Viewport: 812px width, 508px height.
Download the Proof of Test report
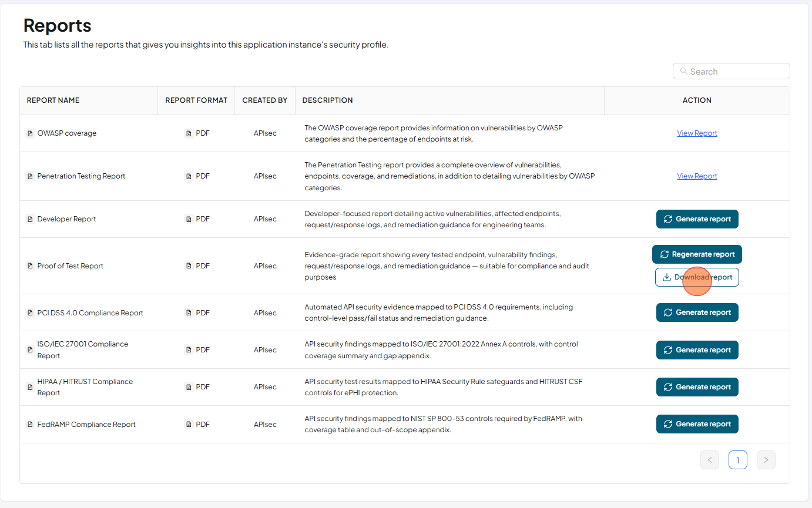697,277
